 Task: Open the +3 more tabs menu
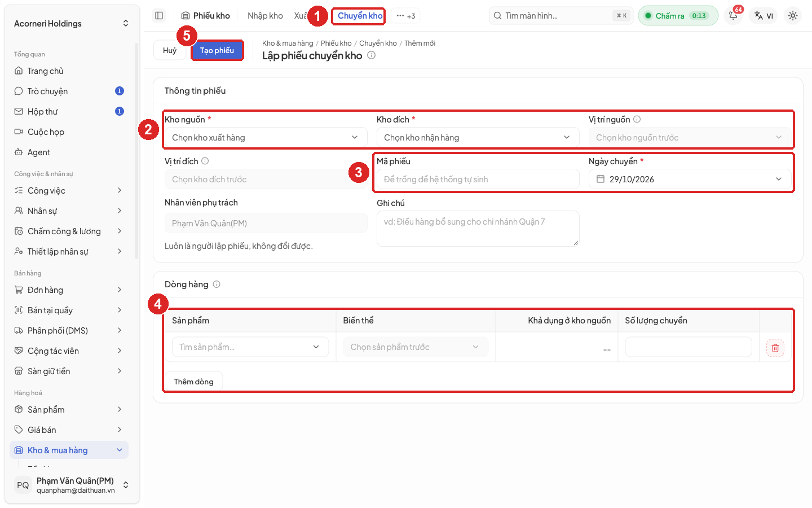point(405,16)
